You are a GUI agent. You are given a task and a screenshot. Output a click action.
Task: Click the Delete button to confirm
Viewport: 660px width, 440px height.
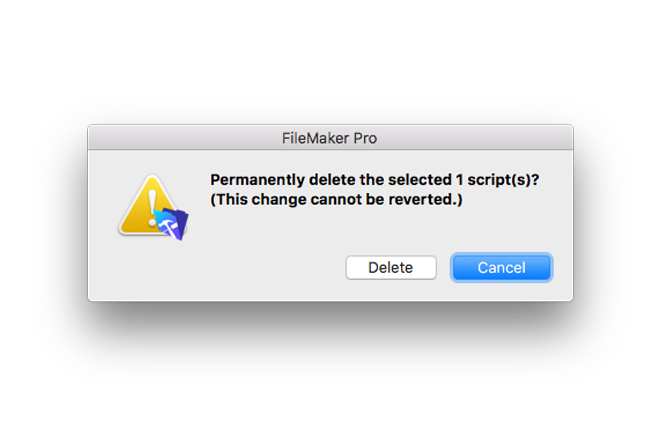click(391, 268)
